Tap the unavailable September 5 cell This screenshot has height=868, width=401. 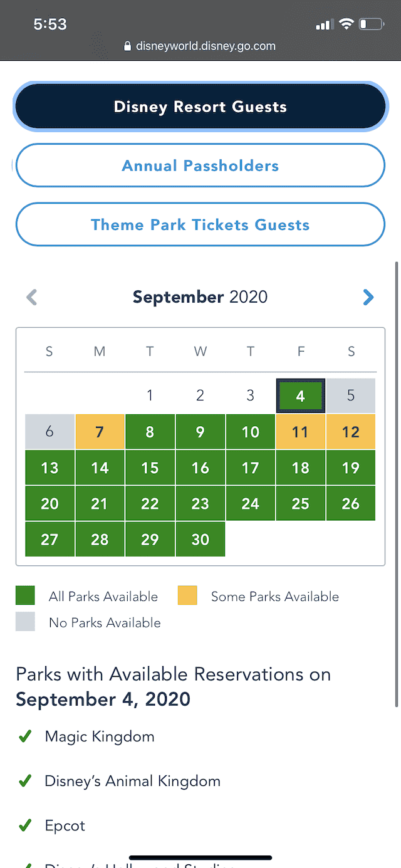(351, 395)
